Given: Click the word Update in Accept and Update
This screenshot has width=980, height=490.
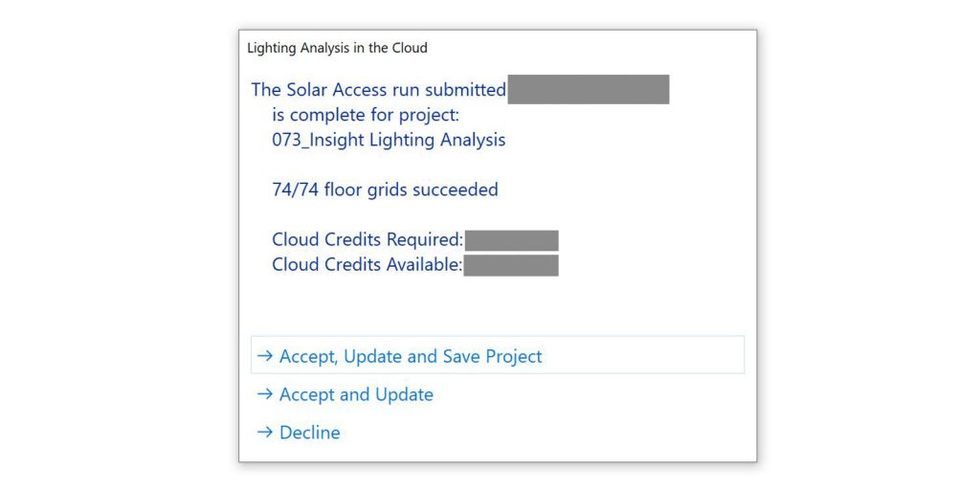Looking at the screenshot, I should click(404, 394).
